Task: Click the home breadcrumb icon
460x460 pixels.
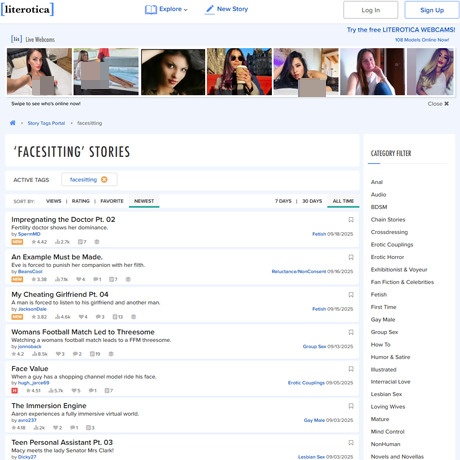Action: coord(13,123)
